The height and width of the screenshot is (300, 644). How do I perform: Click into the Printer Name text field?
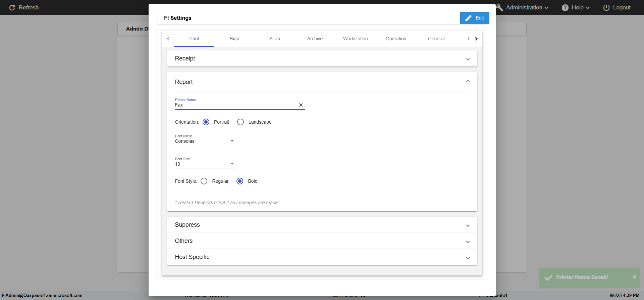[x=235, y=105]
